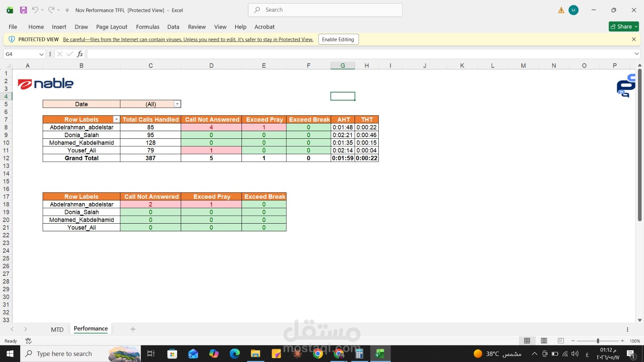Click the zoom slider handle
The width and height of the screenshot is (644, 362).
[598, 341]
